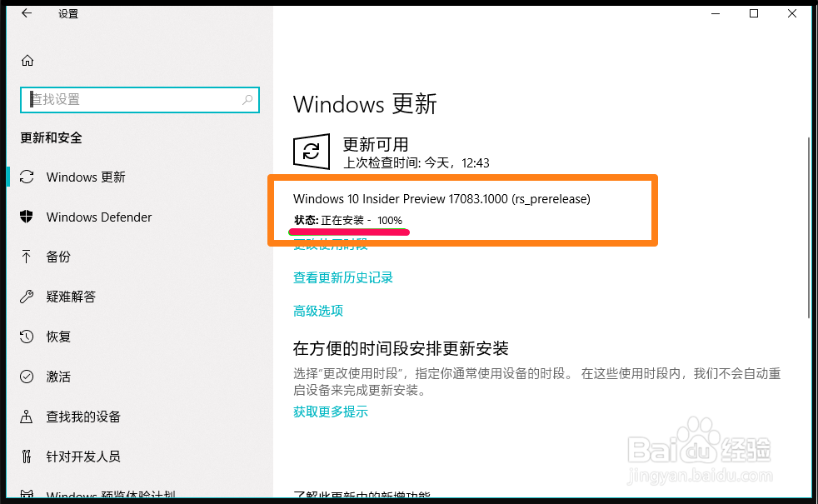The width and height of the screenshot is (818, 504).
Task: Click the 疑难解答 wrench icon
Action: (27, 297)
